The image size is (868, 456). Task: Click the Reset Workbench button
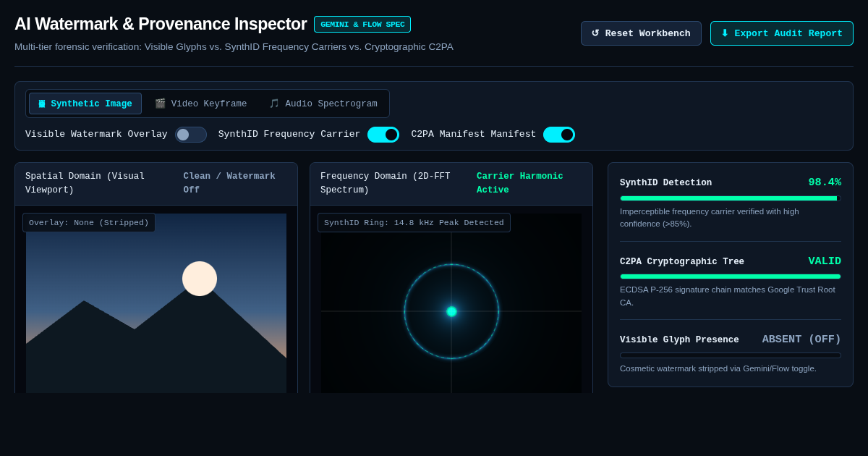641,33
